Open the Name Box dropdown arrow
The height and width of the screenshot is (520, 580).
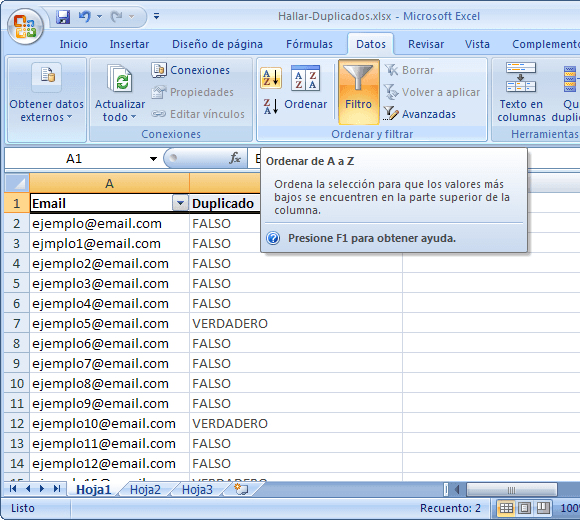tap(153, 159)
